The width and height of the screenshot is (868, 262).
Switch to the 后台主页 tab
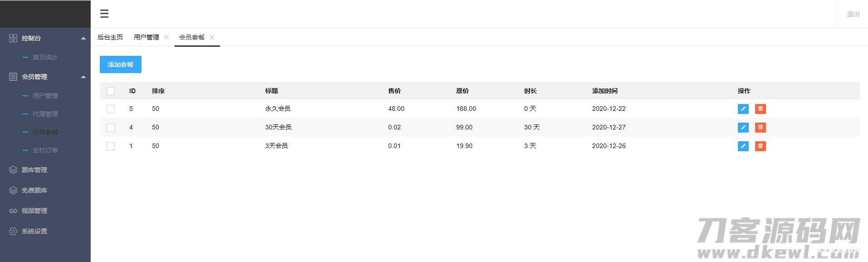[x=110, y=37]
